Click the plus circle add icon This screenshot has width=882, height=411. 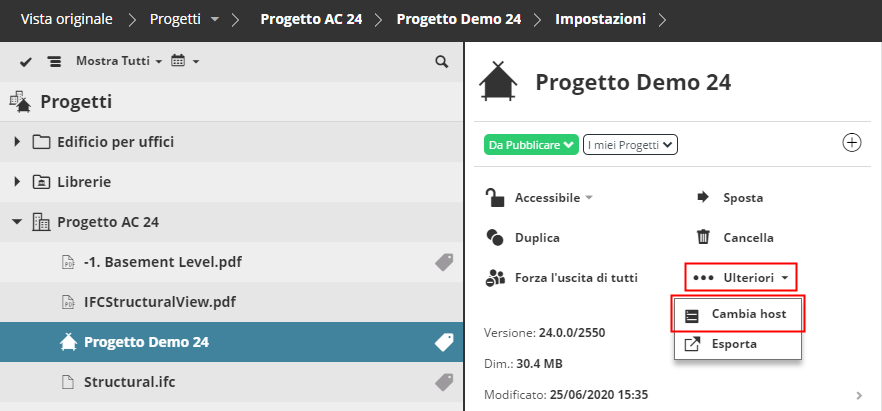[x=852, y=143]
